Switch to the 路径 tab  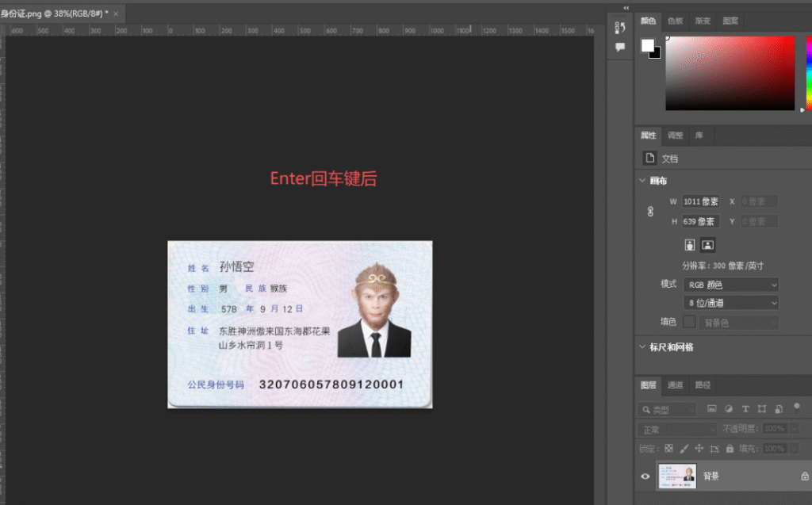point(703,384)
